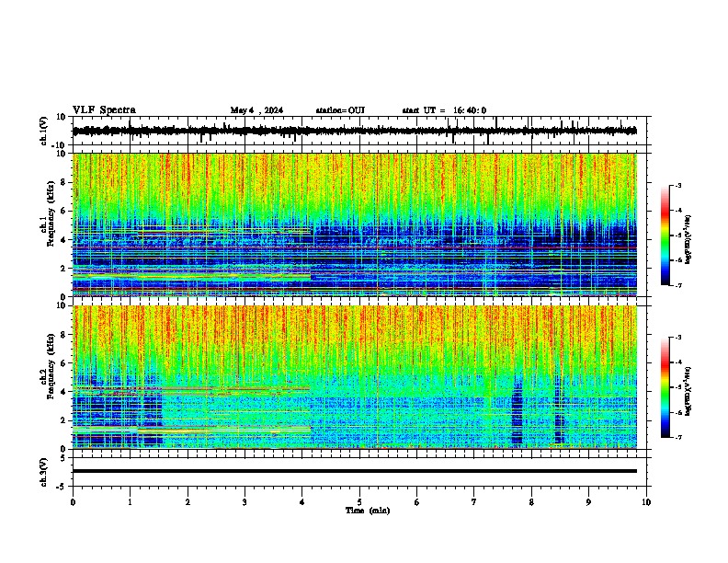Click the "6" kHz tick on ch.2 frequency axis
Image resolution: width=728 pixels, height=563 pixels.
[63, 363]
